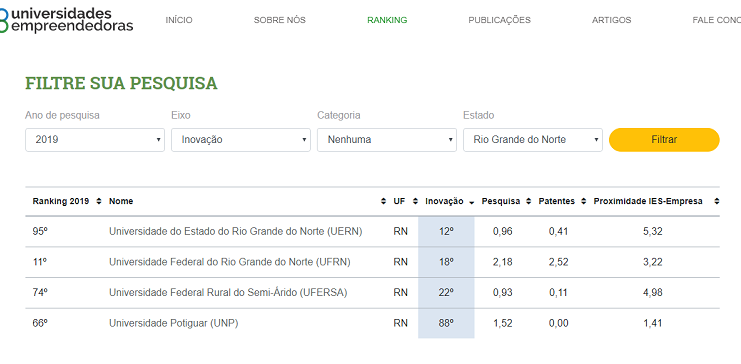Open Eixo dropdown showing Inovação
The image size is (741, 364).
(x=241, y=140)
